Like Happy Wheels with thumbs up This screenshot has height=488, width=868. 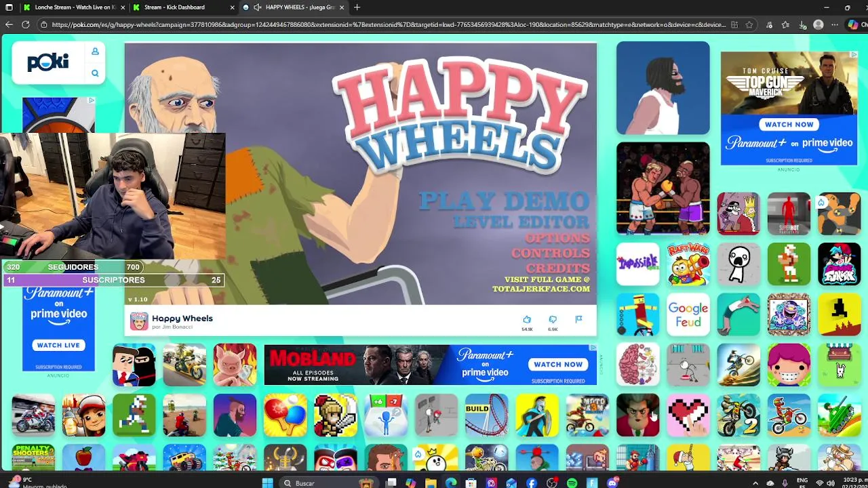527,319
